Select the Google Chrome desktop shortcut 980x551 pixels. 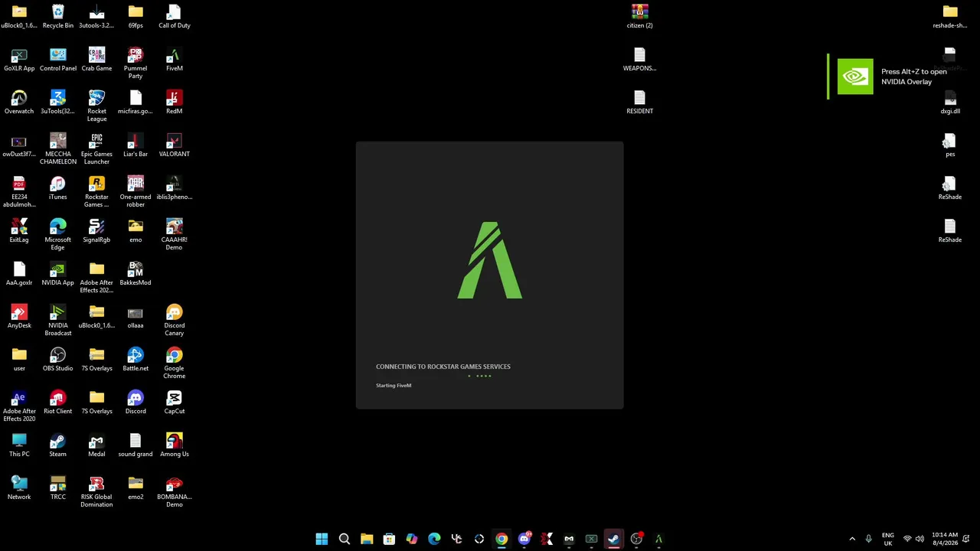(175, 363)
